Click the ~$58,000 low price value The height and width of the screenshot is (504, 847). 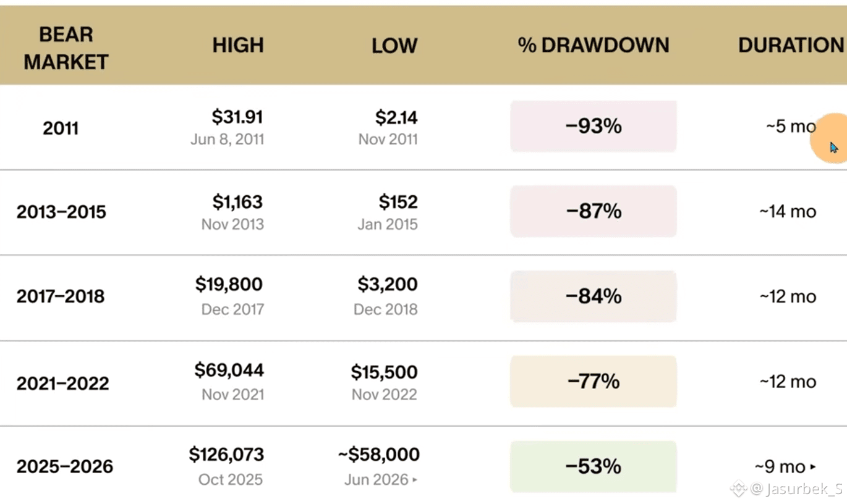tap(378, 455)
